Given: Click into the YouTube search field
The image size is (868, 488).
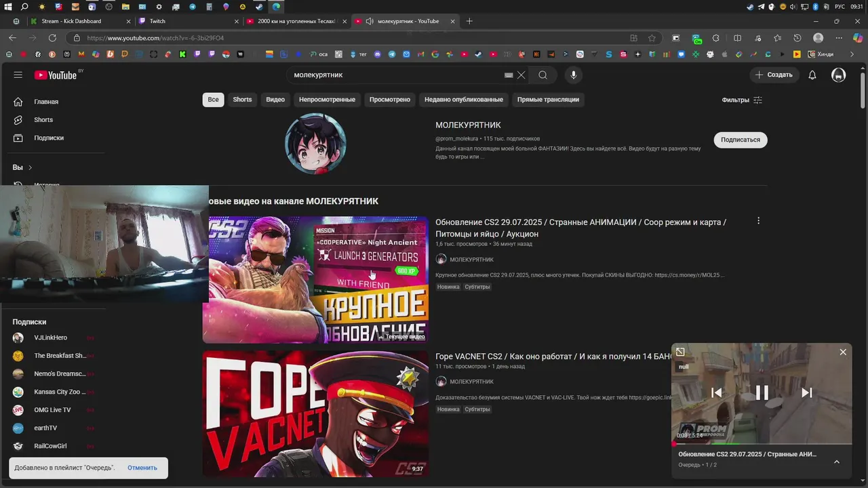Looking at the screenshot, I should point(397,75).
